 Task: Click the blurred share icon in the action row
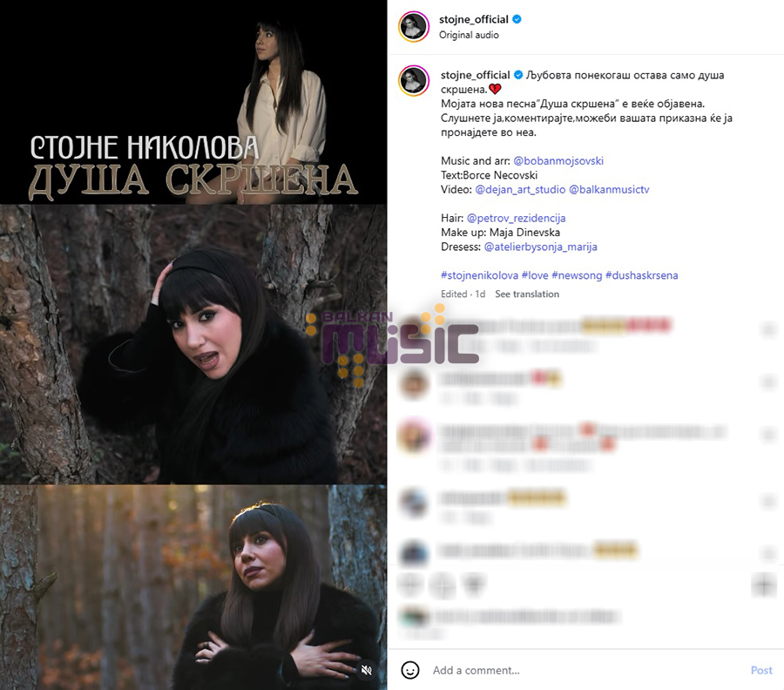[x=473, y=584]
